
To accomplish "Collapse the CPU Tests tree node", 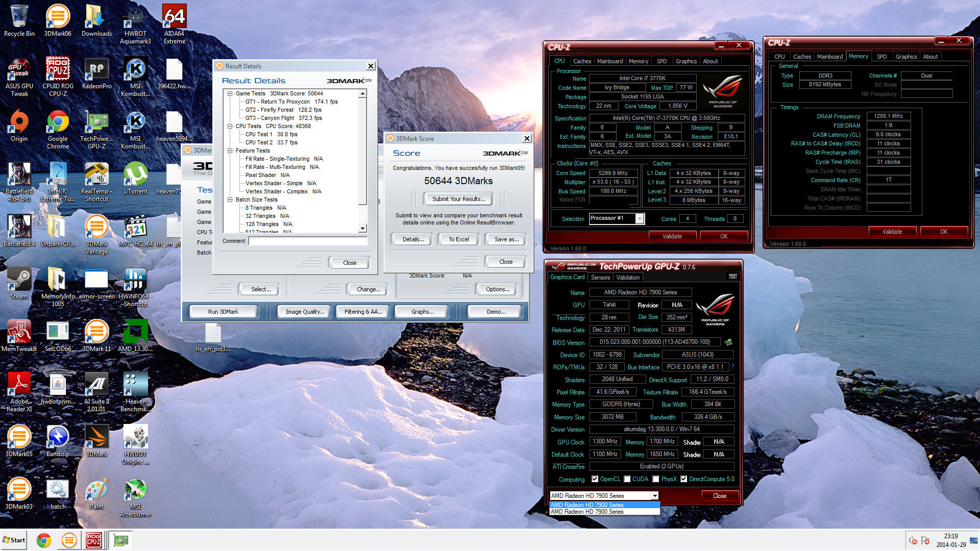I will coord(230,126).
